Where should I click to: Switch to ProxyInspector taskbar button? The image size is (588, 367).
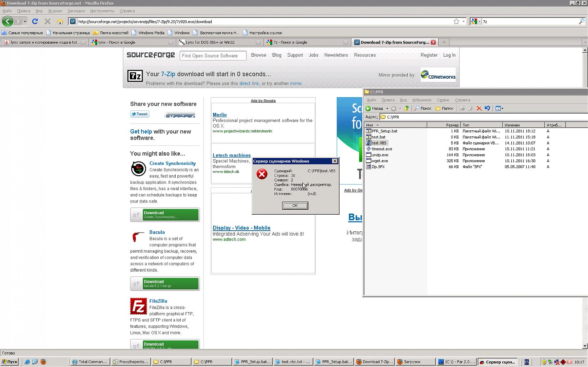pyautogui.click(x=130, y=362)
